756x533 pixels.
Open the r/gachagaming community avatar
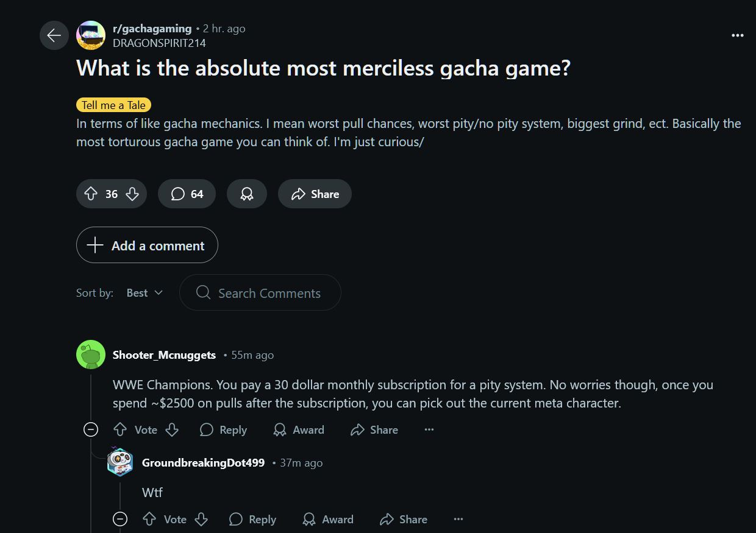pyautogui.click(x=90, y=35)
